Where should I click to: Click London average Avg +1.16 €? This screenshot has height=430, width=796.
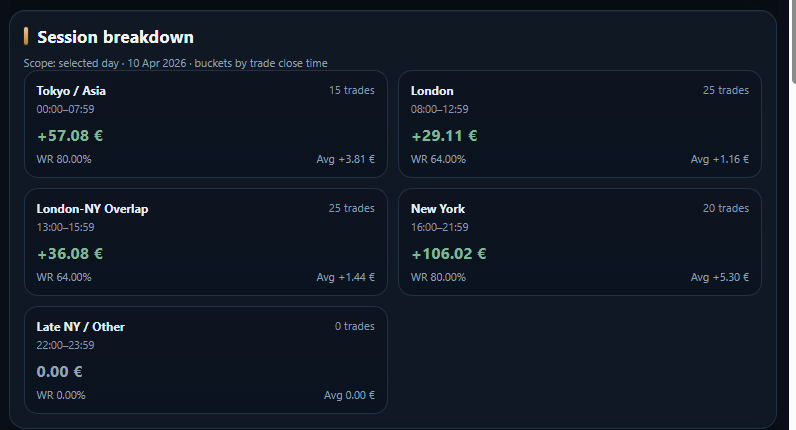tap(719, 159)
